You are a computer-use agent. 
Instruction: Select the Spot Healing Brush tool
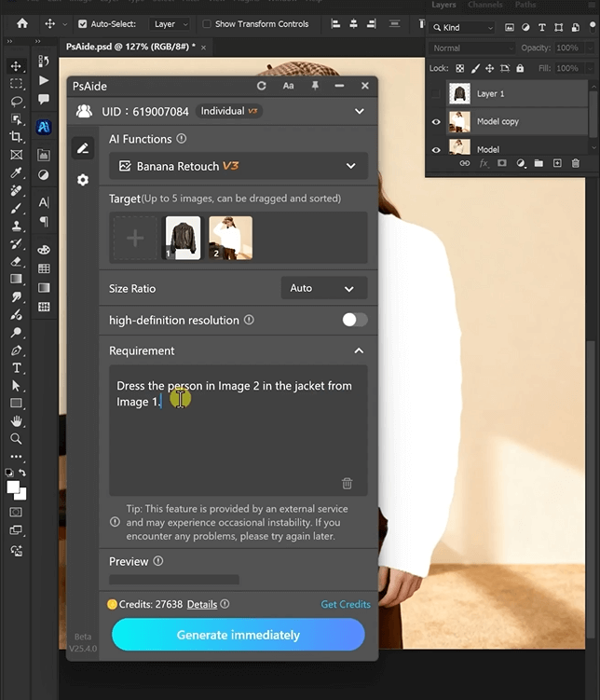(x=16, y=190)
